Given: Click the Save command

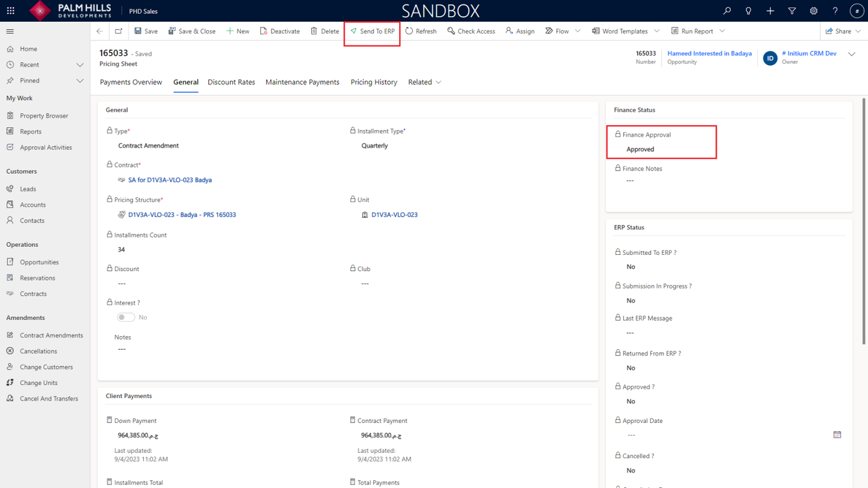Looking at the screenshot, I should coord(146,31).
